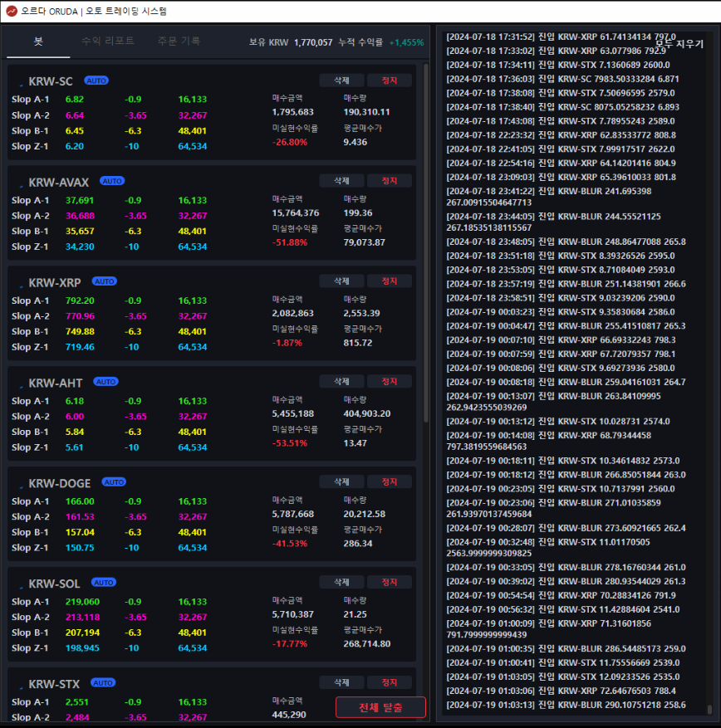721x728 pixels.
Task: Open the 수익 리포트 tab
Action: click(x=108, y=41)
